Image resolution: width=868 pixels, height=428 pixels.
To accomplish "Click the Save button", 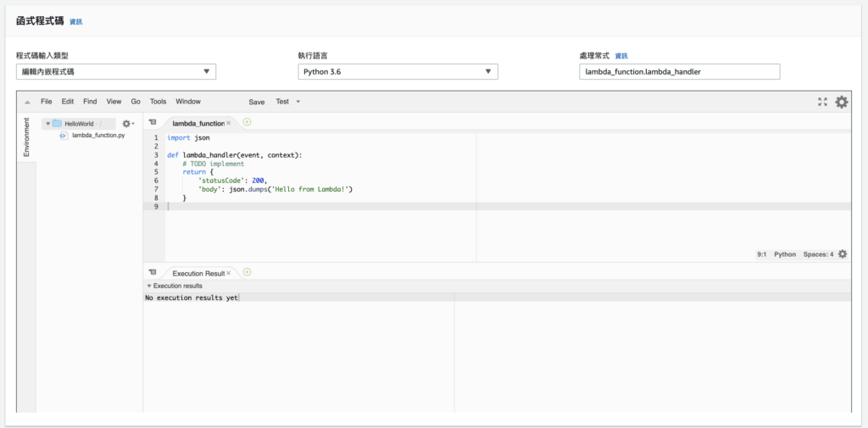I will point(256,102).
